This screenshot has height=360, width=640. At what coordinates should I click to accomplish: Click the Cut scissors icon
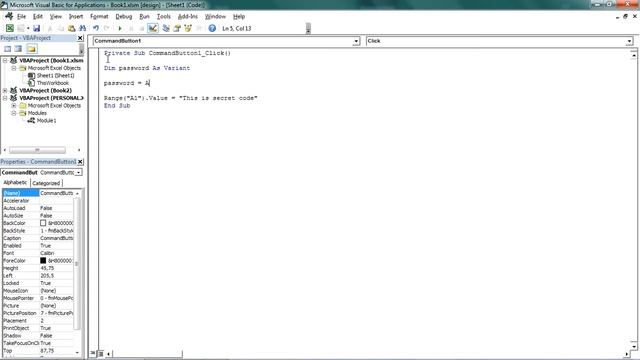(x=50, y=28)
